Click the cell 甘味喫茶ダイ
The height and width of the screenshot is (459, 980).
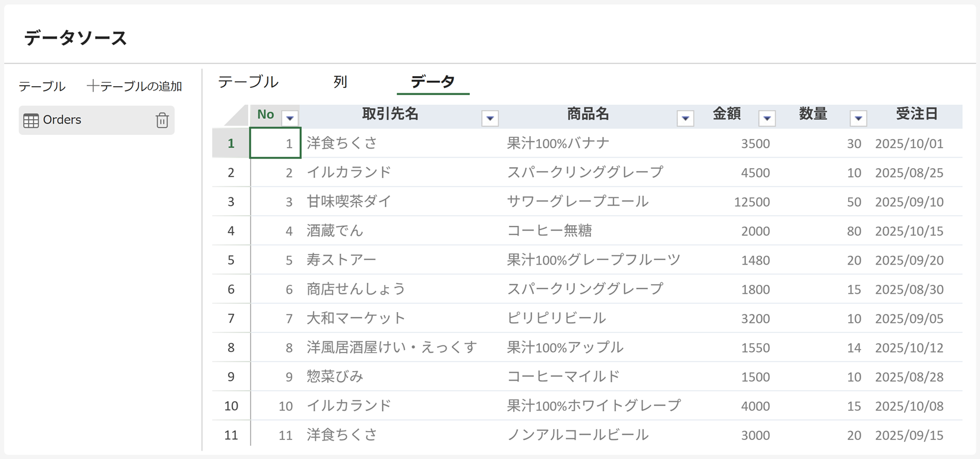349,202
